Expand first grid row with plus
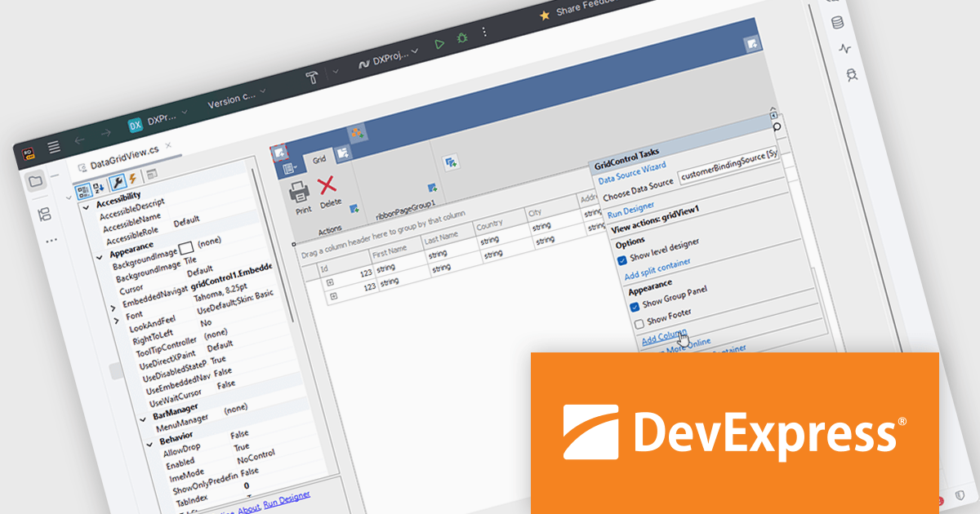The image size is (980, 514). coord(330,281)
